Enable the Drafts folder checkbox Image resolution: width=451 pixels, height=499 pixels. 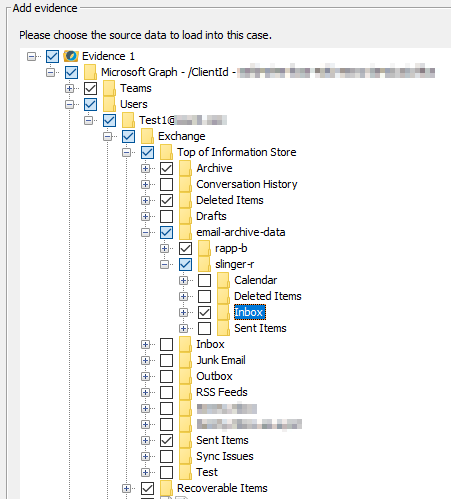(166, 216)
